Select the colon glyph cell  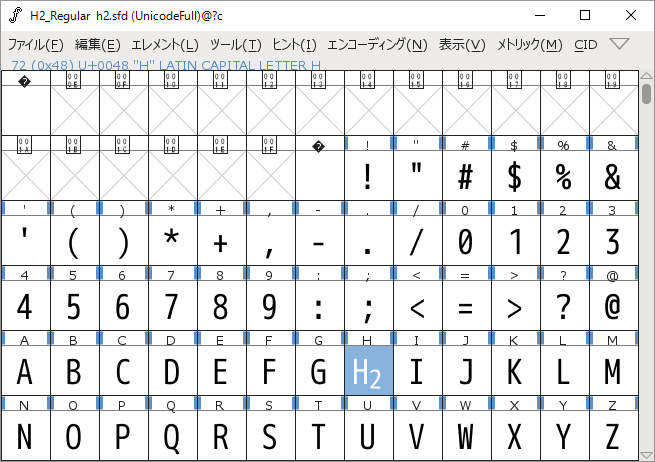click(320, 305)
